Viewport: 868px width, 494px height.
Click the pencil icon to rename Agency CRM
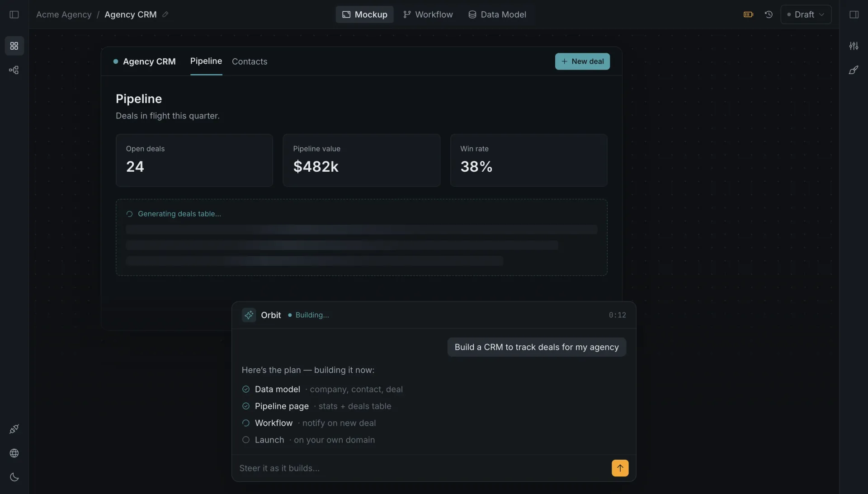(x=165, y=14)
